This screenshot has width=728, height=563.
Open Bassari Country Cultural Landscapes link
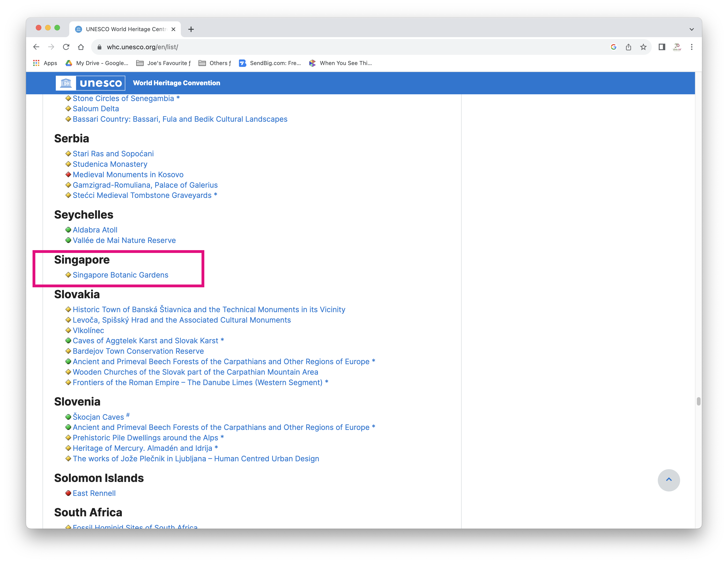[x=180, y=119]
